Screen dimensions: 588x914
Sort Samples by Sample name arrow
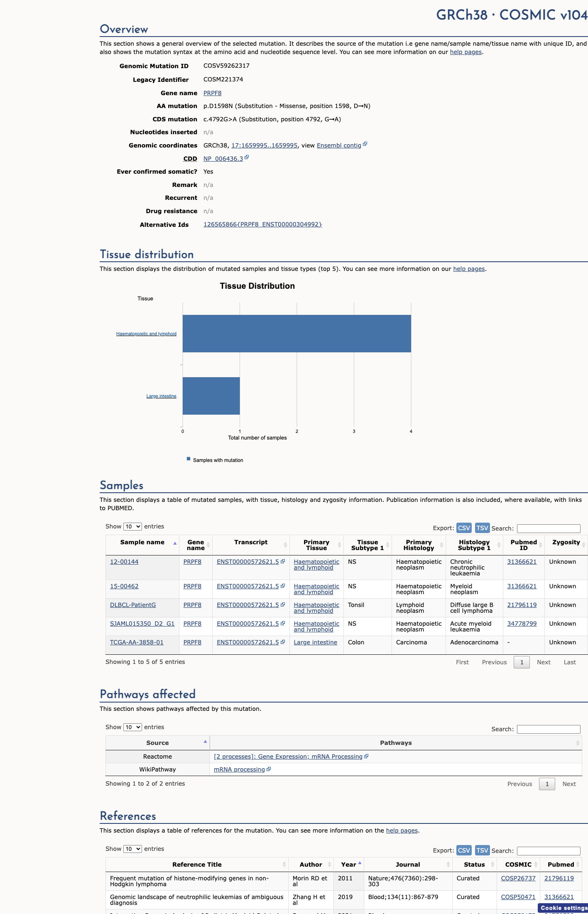click(175, 543)
